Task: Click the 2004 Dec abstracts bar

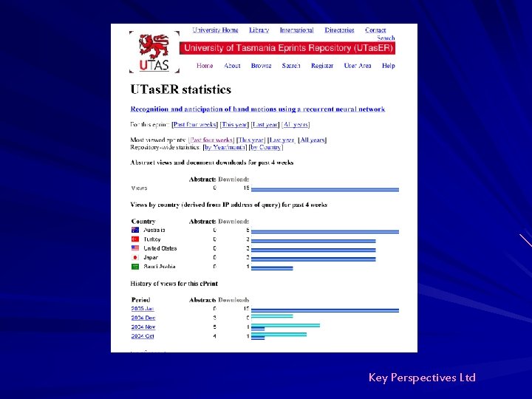Action: [272, 316]
